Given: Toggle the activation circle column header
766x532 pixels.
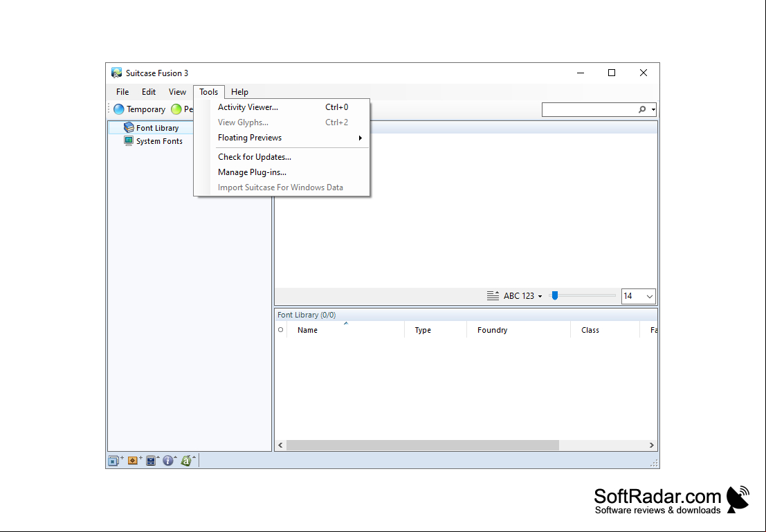Looking at the screenshot, I should [280, 330].
